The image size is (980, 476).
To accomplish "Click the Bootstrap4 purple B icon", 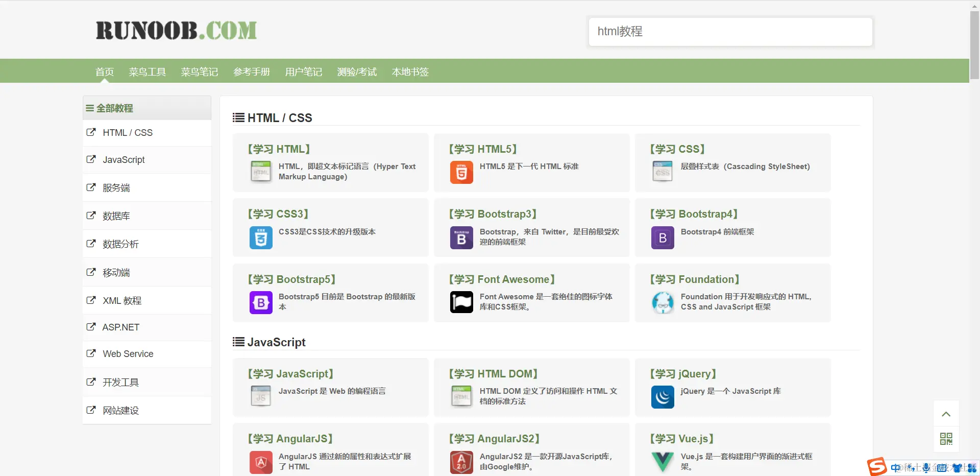I will point(663,237).
